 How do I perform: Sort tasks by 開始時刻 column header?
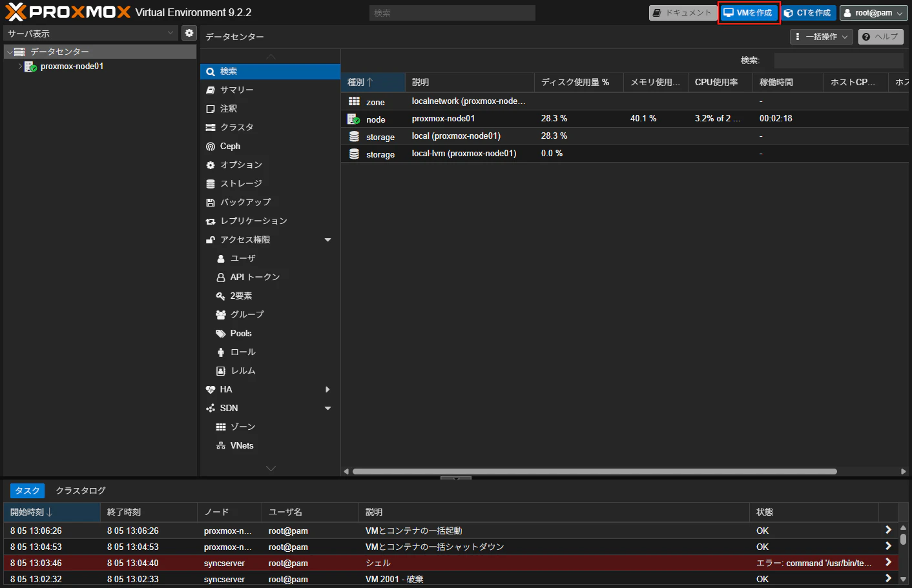(52, 512)
